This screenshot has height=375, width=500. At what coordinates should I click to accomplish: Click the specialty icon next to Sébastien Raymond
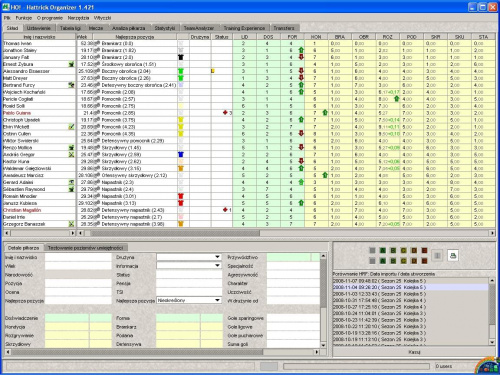pyautogui.click(x=71, y=189)
